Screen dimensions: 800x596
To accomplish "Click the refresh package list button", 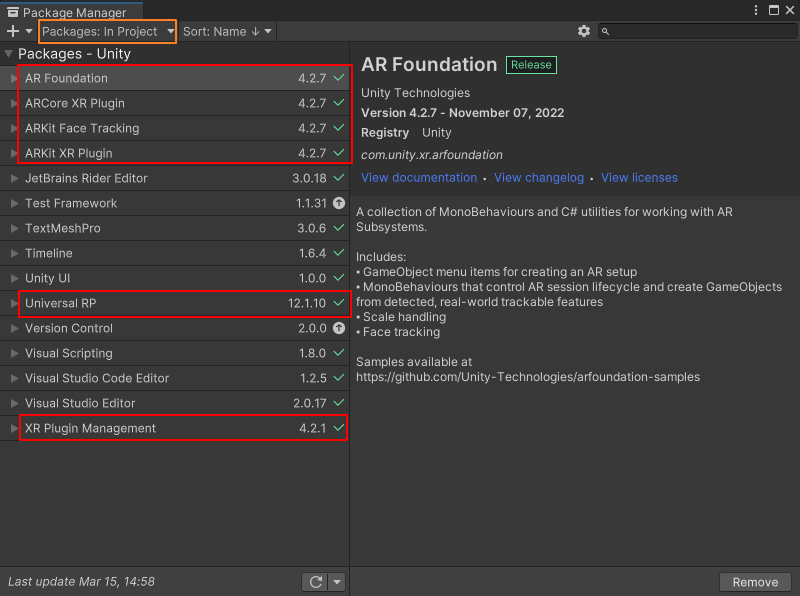I will click(x=315, y=582).
